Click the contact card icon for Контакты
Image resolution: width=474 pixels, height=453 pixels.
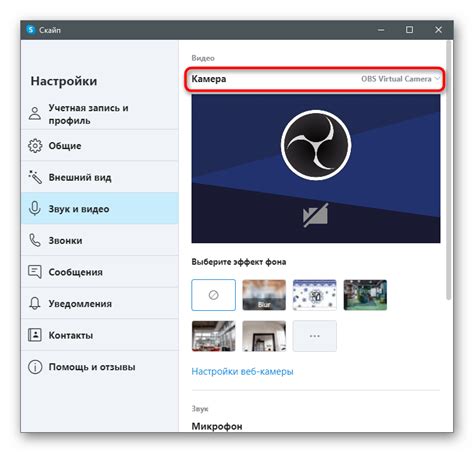35,335
